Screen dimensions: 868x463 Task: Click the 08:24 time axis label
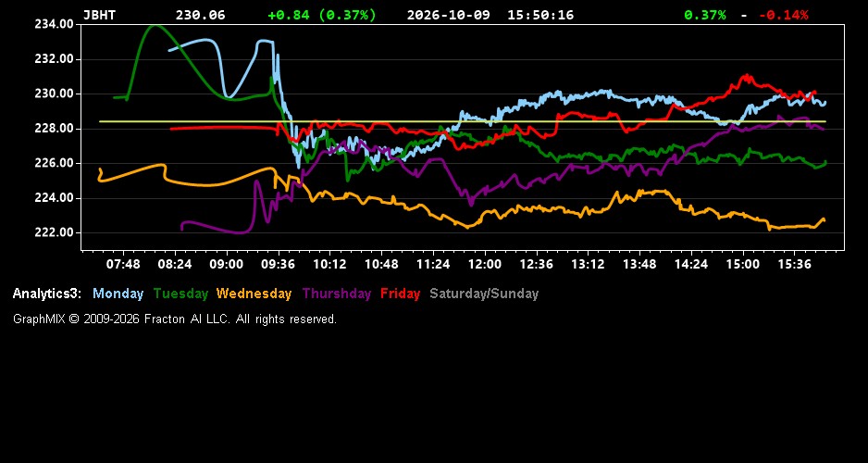pos(174,264)
